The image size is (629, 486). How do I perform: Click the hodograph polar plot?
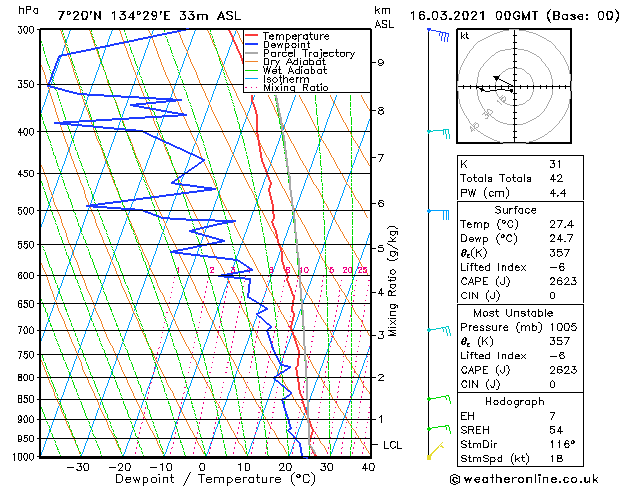pos(514,86)
